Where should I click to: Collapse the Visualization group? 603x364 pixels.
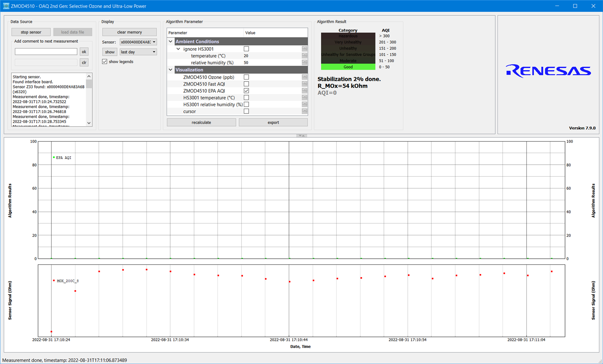tap(171, 70)
